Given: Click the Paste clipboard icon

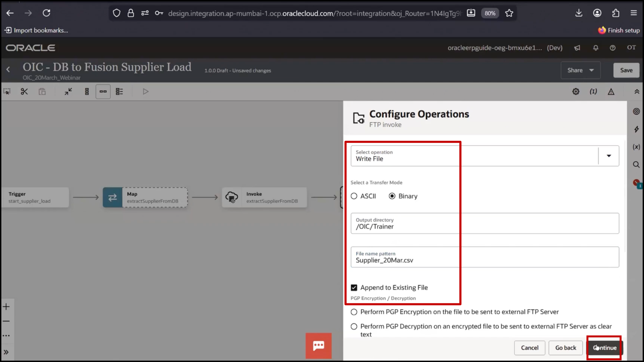Looking at the screenshot, I should click(x=42, y=92).
